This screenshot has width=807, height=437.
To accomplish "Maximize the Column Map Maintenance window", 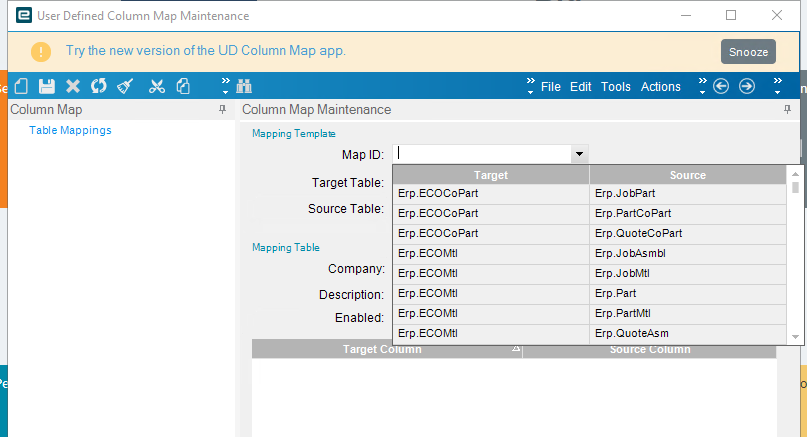I will point(731,15).
